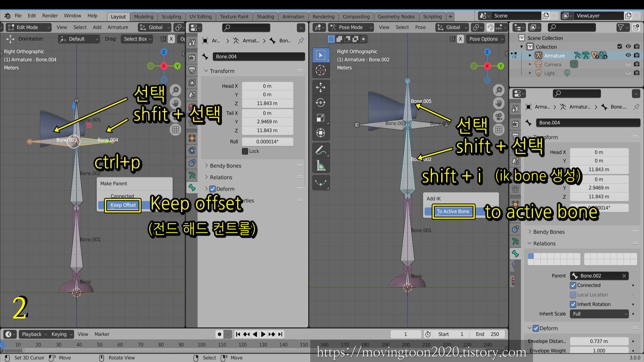Open the Keying popover in the timeline
644x362 pixels.
[61, 334]
